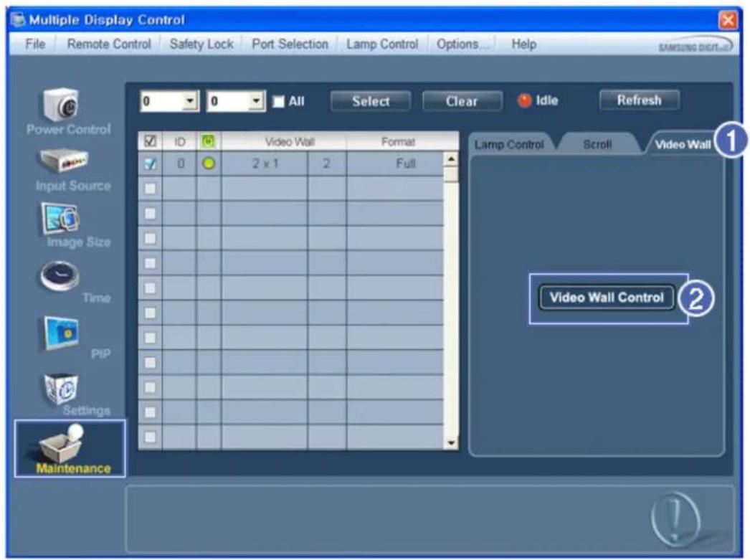Viewport: 750px width, 560px height.
Task: Open the PIP section icon
Action: 61,333
